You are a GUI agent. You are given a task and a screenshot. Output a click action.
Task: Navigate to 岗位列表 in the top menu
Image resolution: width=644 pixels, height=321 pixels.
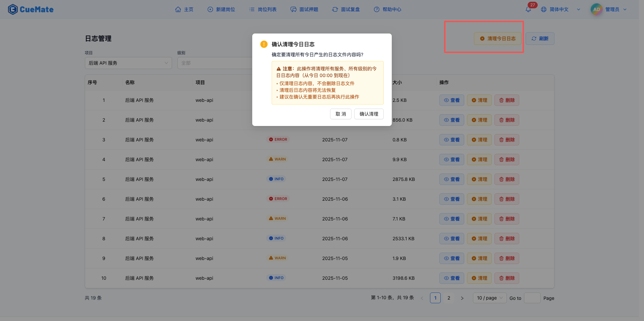pyautogui.click(x=263, y=9)
